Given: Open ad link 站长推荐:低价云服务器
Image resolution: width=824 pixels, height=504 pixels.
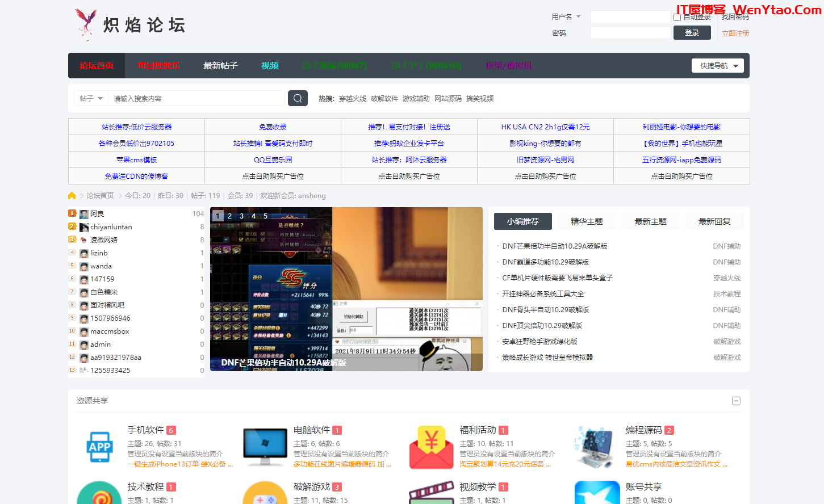Looking at the screenshot, I should [x=136, y=127].
